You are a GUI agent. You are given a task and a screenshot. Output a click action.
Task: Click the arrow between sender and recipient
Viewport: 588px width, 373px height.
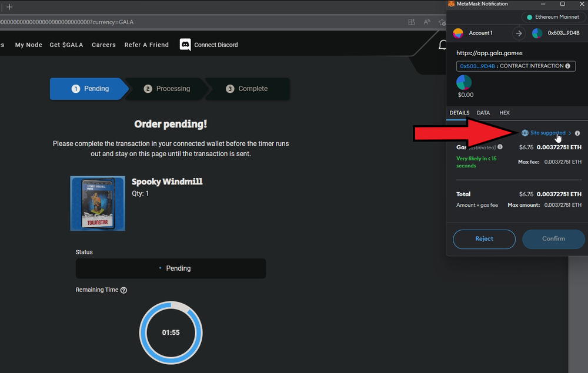(x=519, y=33)
